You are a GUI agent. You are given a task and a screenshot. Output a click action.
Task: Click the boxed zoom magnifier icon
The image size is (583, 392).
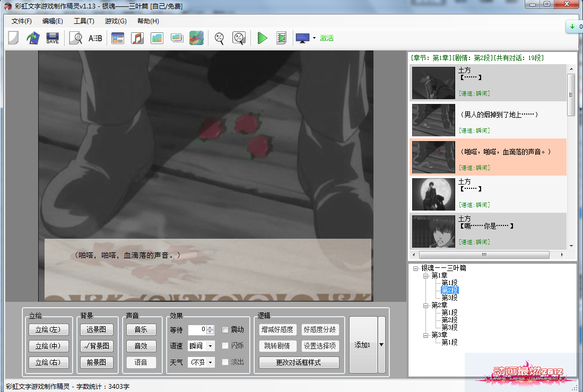(239, 38)
